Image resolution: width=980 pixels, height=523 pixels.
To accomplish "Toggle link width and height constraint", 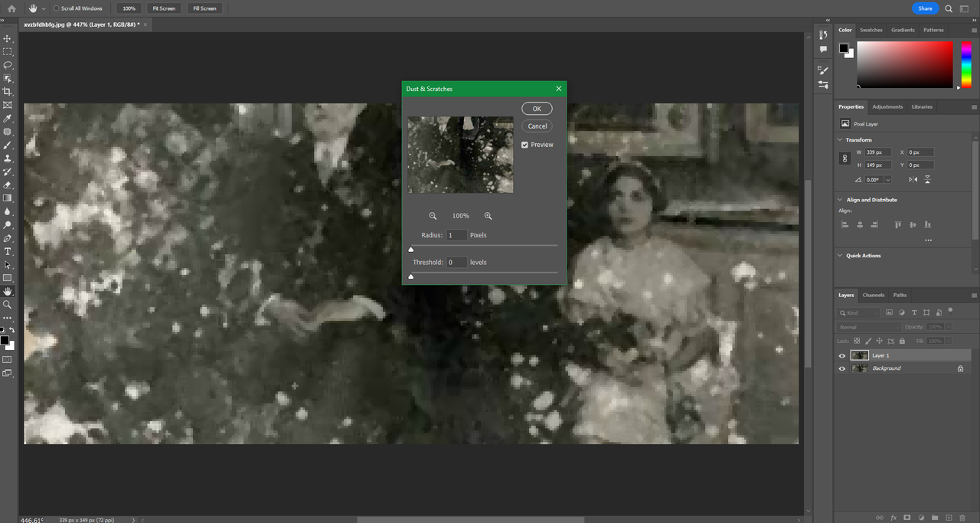I will pyautogui.click(x=844, y=159).
